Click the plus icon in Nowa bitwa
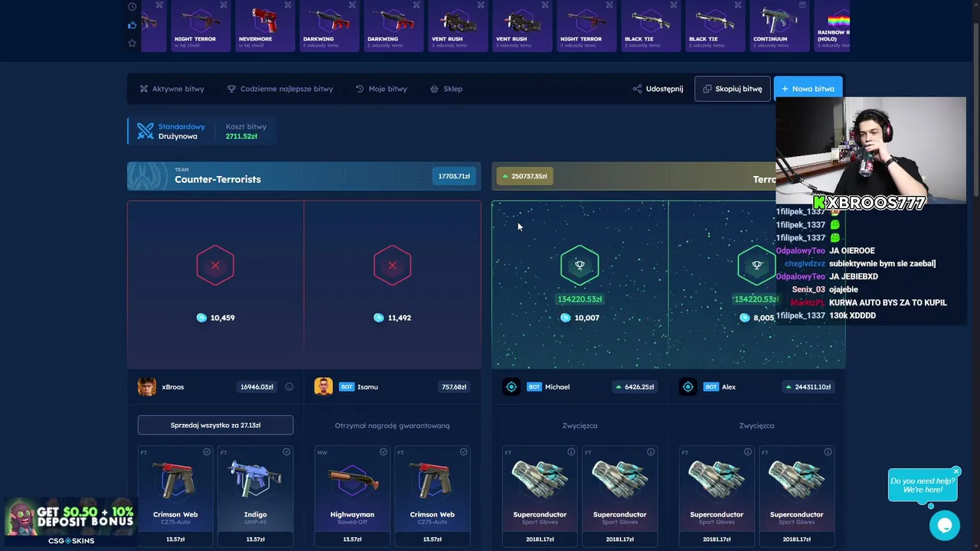The image size is (980, 551). click(785, 89)
